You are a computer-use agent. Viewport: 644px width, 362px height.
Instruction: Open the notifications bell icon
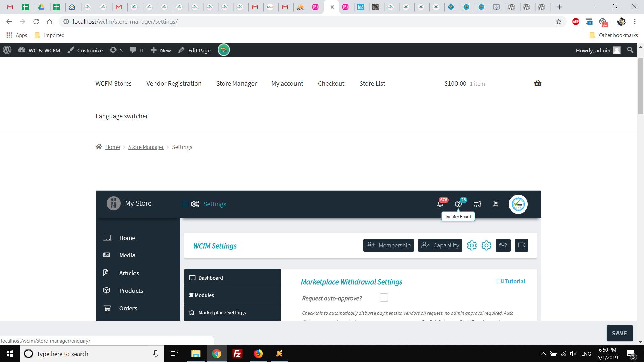click(440, 204)
